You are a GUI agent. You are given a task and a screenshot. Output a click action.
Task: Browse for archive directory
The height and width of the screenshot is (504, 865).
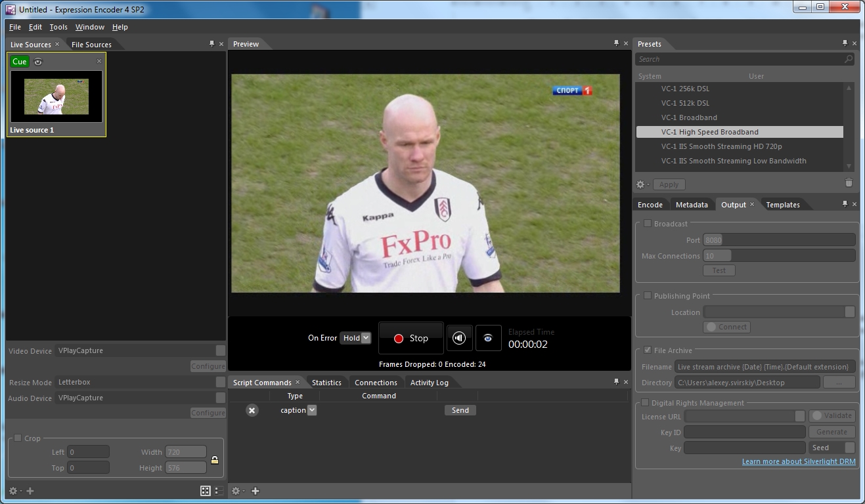839,382
